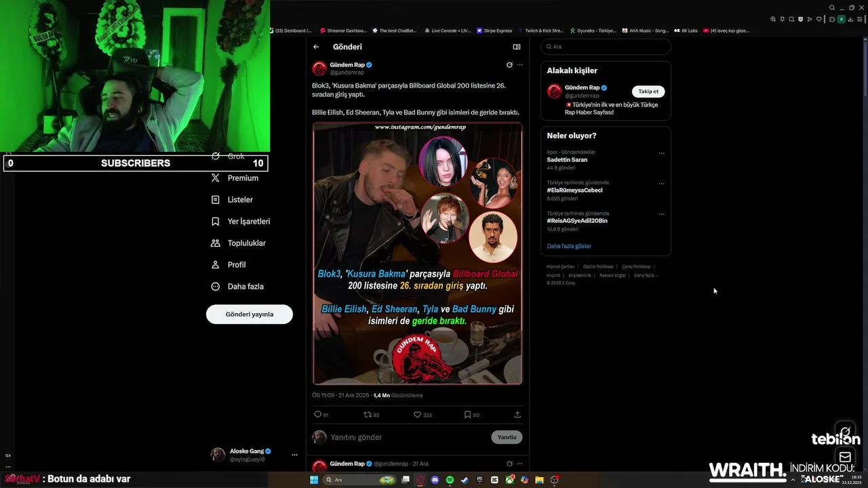Open Sadettin Saran trend options menu

[662, 153]
